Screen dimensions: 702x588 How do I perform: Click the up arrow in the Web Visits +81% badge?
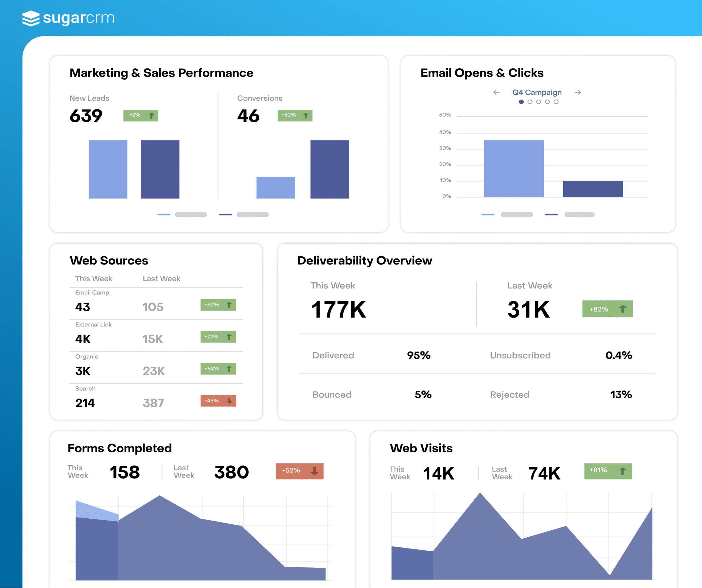click(622, 471)
